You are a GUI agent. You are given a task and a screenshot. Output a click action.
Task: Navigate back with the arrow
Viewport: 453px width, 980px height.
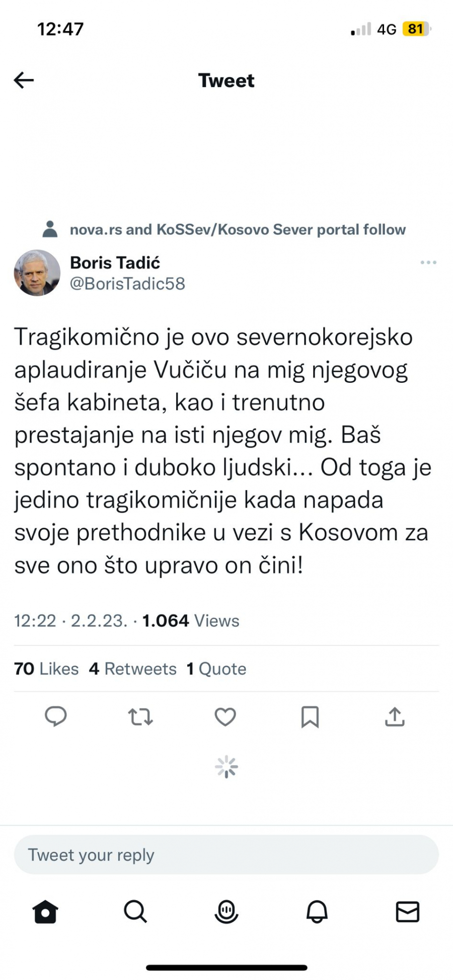point(23,80)
